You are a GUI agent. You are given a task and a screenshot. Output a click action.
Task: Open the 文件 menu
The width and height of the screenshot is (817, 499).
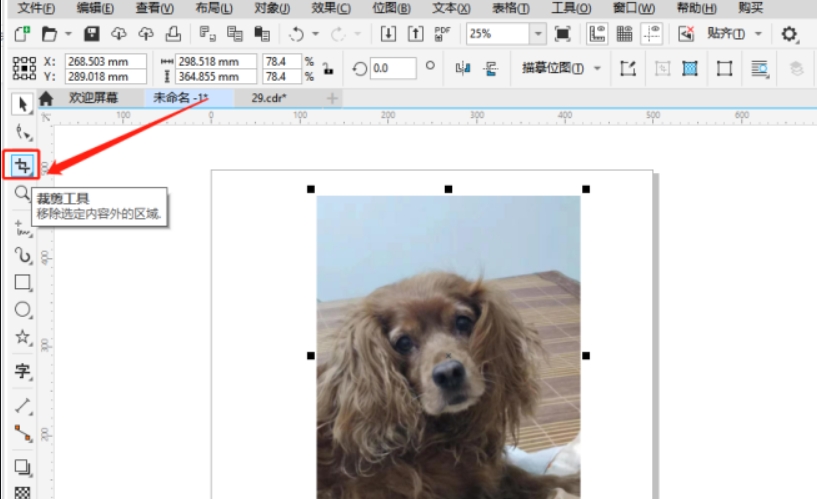click(36, 8)
